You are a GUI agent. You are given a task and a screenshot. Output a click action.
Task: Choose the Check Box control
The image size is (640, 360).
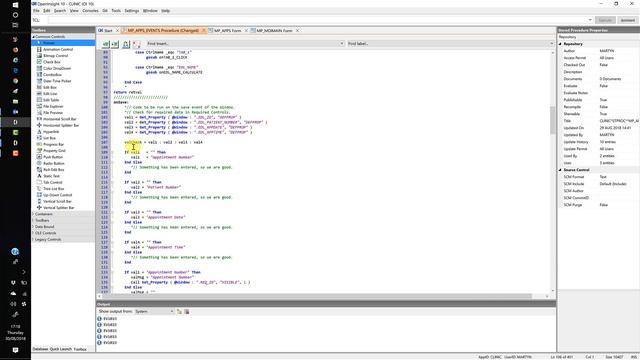click(x=51, y=62)
